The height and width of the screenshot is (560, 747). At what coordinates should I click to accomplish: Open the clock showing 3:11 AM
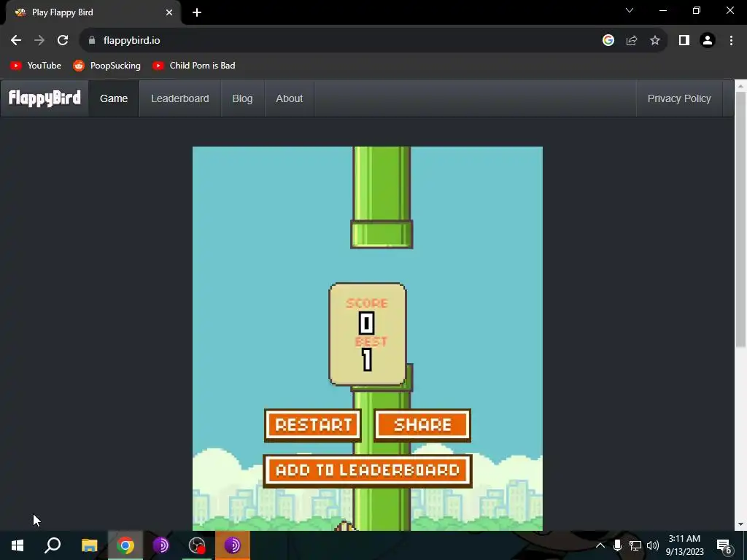click(x=684, y=545)
